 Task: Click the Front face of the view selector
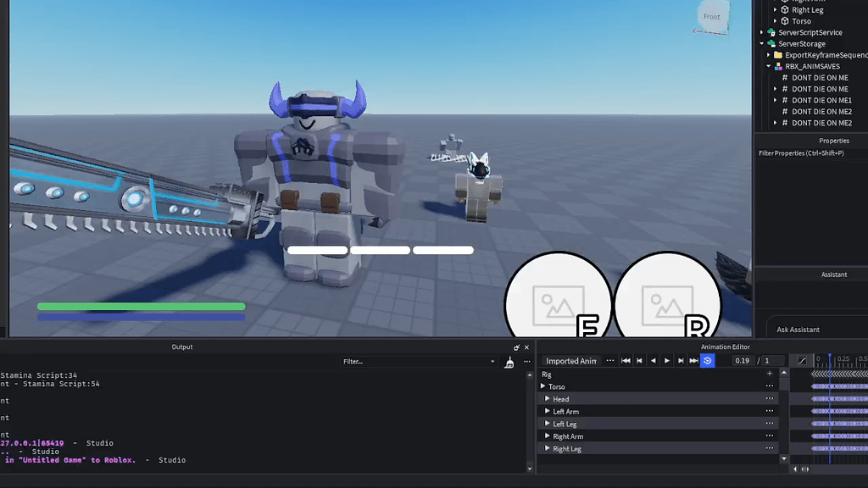712,17
